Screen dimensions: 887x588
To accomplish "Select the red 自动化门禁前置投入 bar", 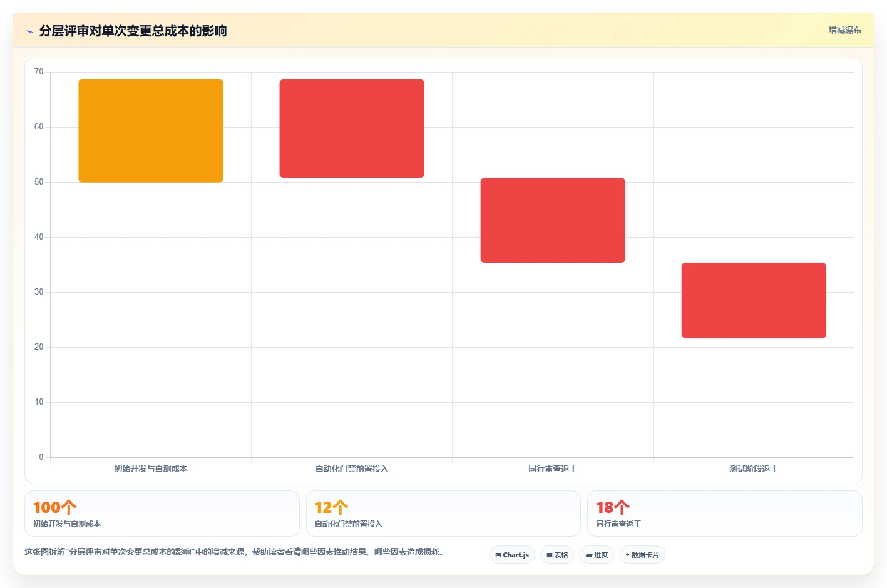I will 352,128.
